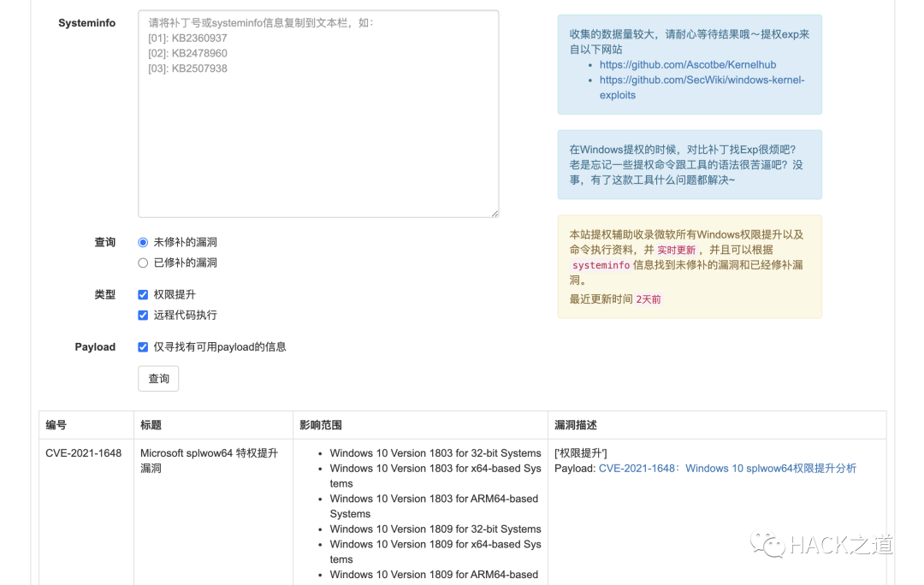Click the 权限提升 checkbox label text
The width and height of the screenshot is (924, 585).
[175, 294]
